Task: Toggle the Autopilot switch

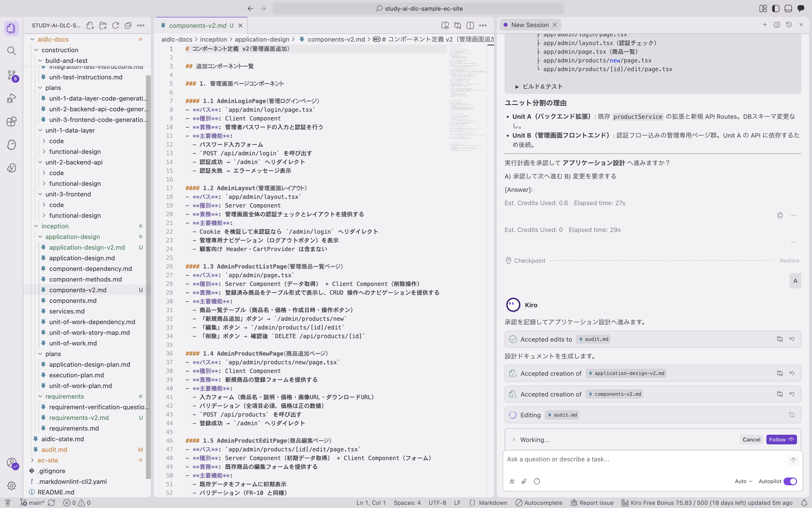Action: point(790,481)
